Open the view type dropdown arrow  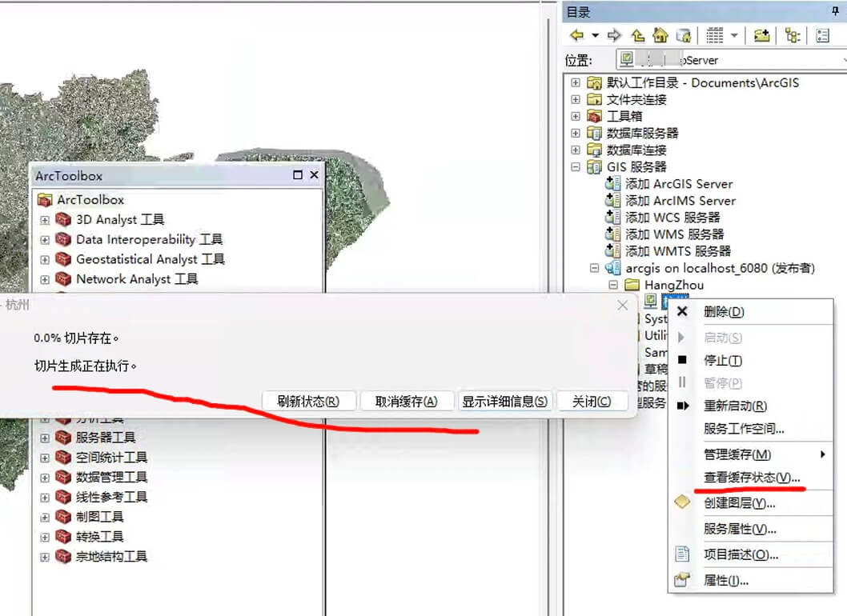pyautogui.click(x=734, y=36)
